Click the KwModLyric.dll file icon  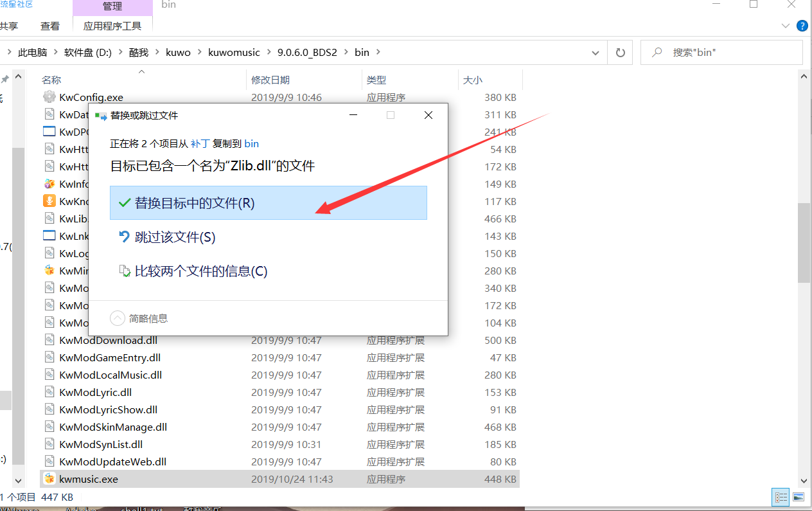(49, 392)
